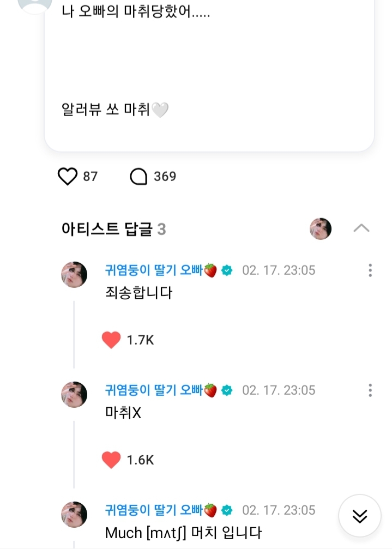Tap verified badge on 죄송합니다 reply
This screenshot has width=392, height=549.
coord(227,270)
